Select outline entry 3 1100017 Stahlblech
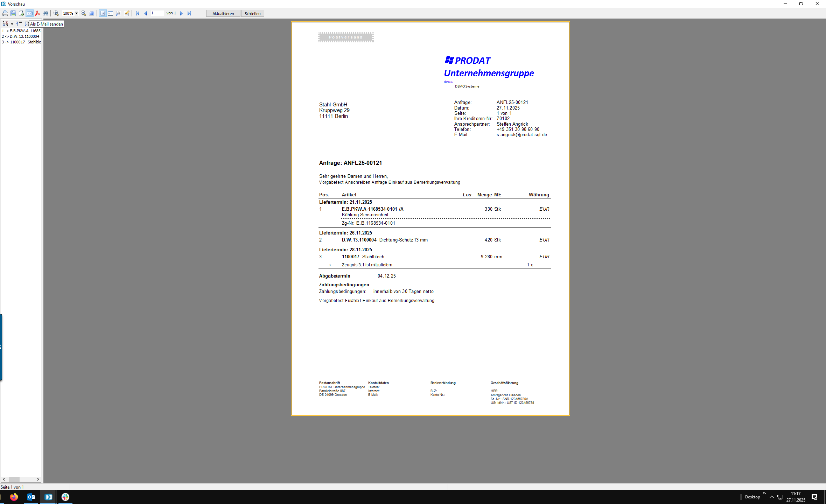Viewport: 826px width, 504px height. coord(21,42)
